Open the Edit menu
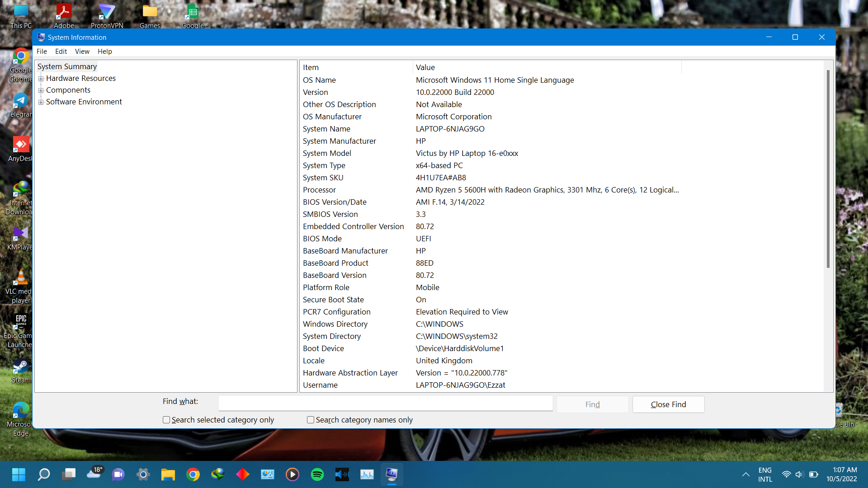Image resolution: width=868 pixels, height=488 pixels. 61,51
